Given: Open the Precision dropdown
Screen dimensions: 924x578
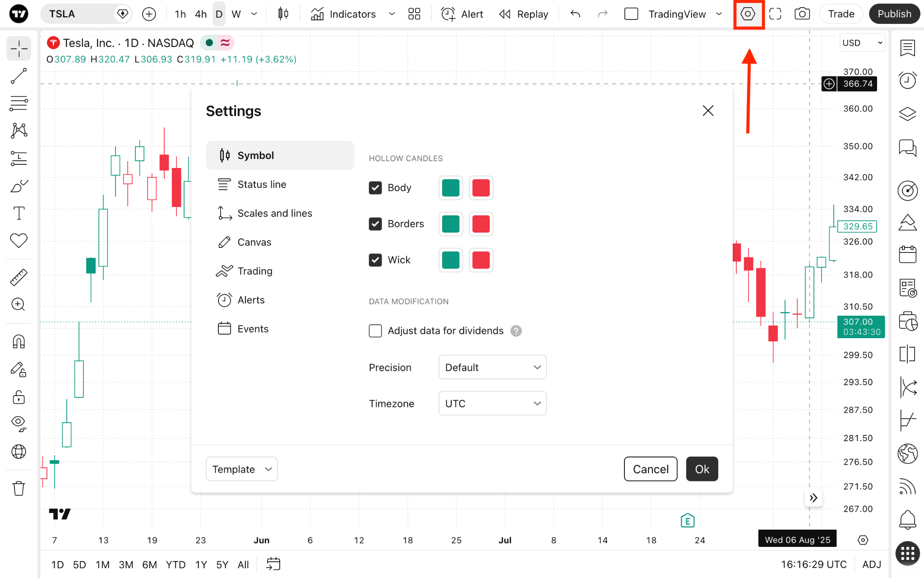Looking at the screenshot, I should [x=492, y=367].
